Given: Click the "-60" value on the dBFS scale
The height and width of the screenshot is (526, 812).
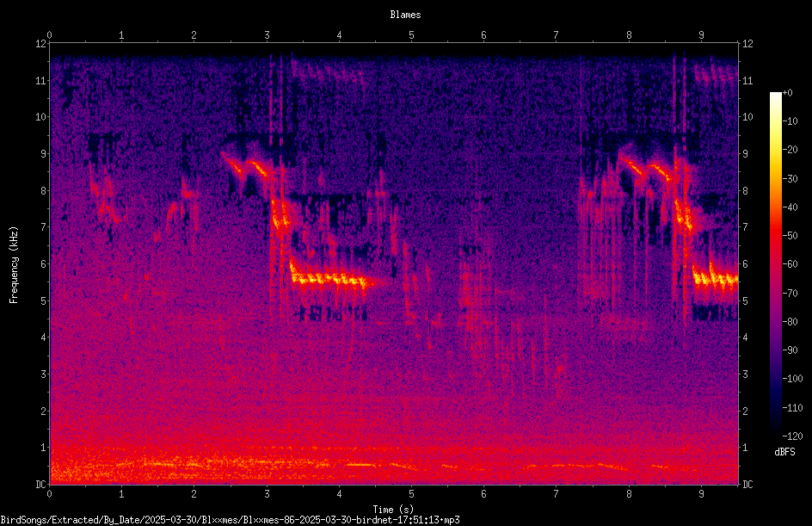Looking at the screenshot, I should tap(790, 264).
